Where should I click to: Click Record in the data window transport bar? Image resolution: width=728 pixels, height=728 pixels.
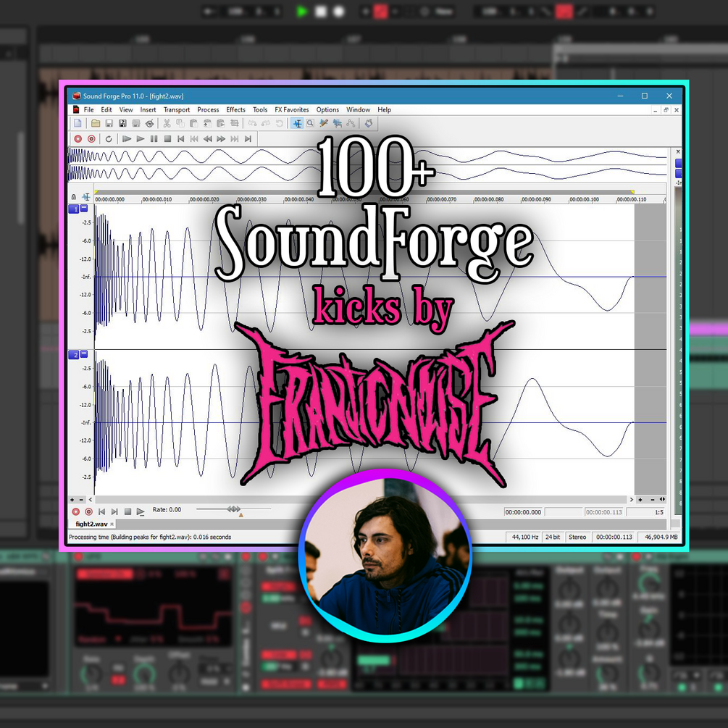75,511
